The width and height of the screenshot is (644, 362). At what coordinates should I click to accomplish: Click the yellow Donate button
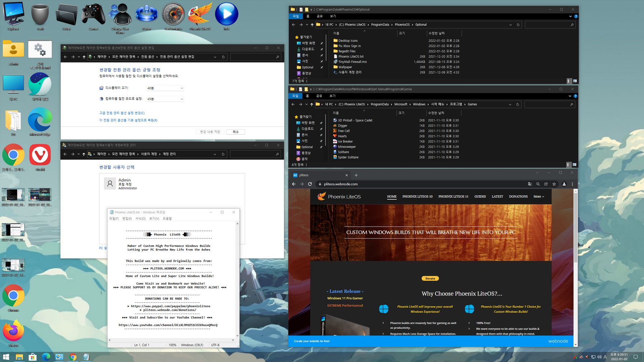tap(430, 278)
